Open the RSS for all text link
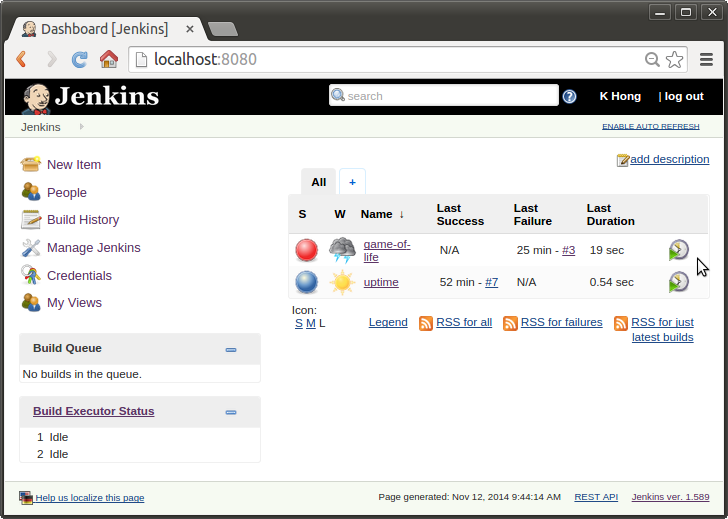 pyautogui.click(x=464, y=322)
